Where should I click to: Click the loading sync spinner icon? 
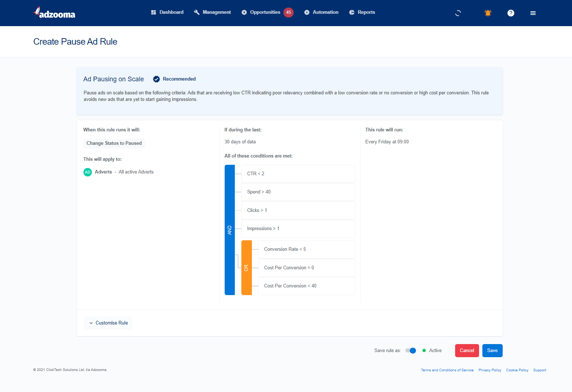point(458,13)
